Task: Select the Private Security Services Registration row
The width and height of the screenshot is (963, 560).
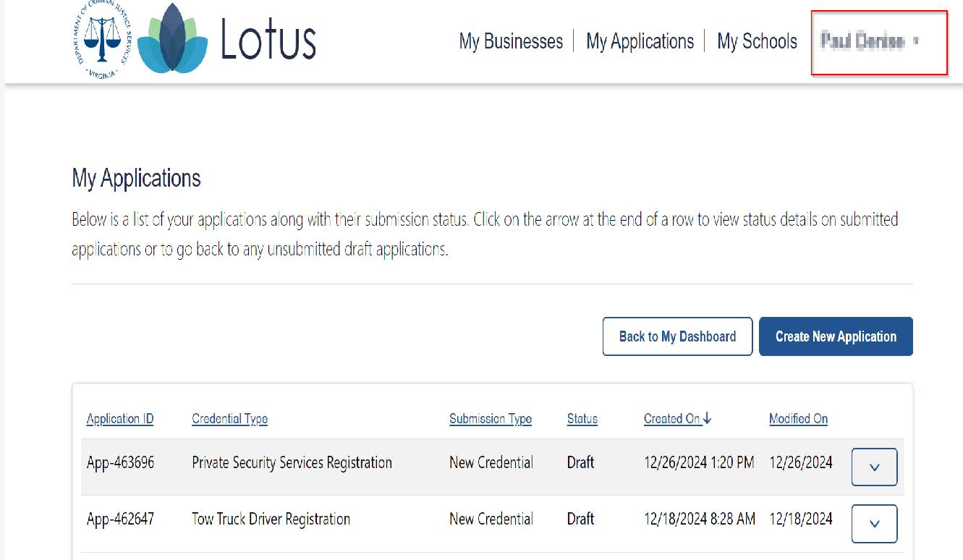Action: [292, 463]
